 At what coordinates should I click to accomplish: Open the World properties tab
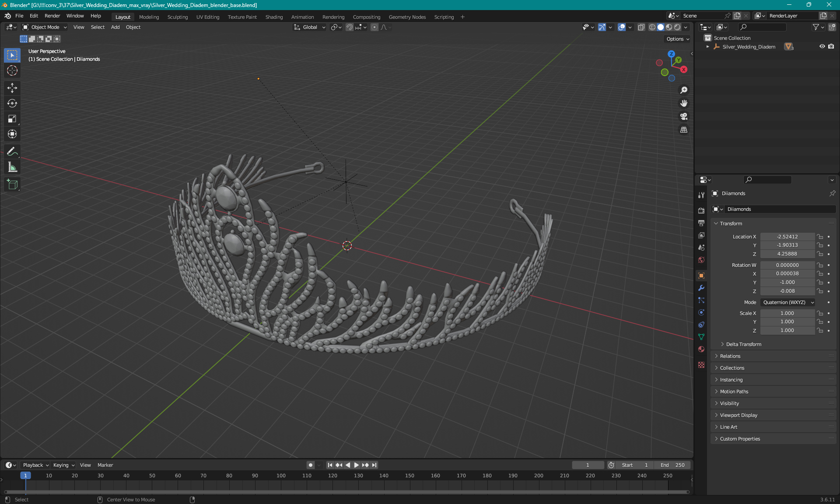pos(701,260)
